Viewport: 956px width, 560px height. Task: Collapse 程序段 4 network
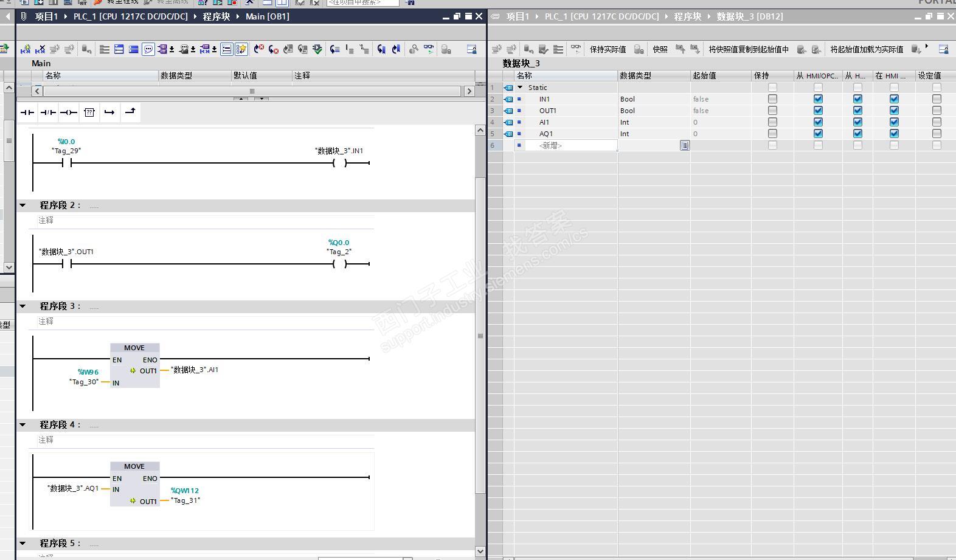click(x=23, y=425)
